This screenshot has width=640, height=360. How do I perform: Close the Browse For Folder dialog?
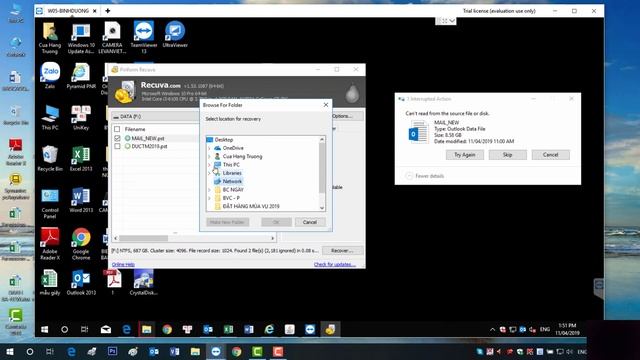326,105
